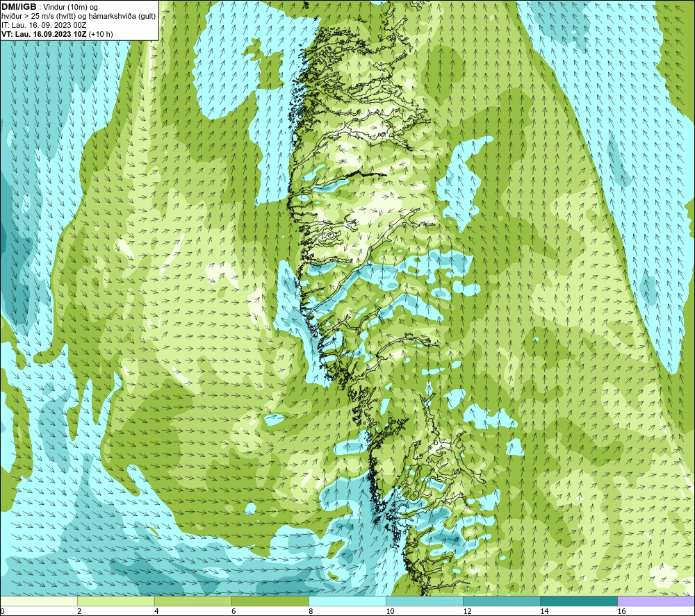This screenshot has height=616, width=695.
Task: Click the turquoise 10–12 m/s legend swatch
Action: pyautogui.click(x=425, y=601)
